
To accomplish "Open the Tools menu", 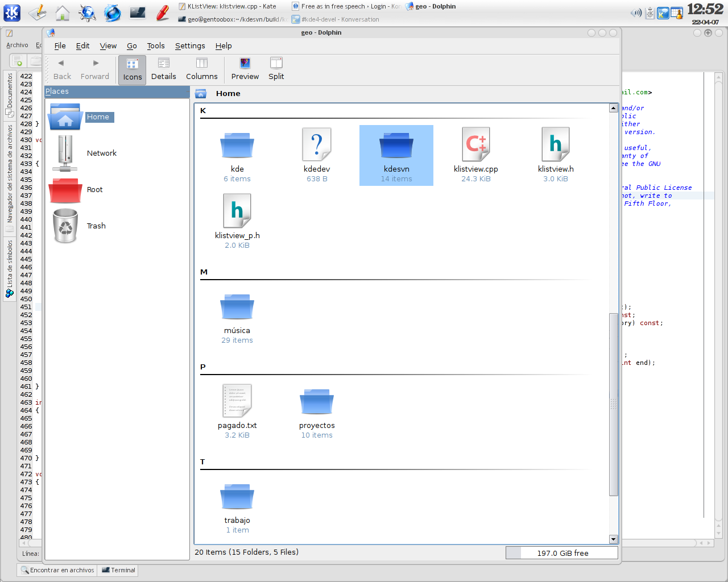I will [x=156, y=45].
